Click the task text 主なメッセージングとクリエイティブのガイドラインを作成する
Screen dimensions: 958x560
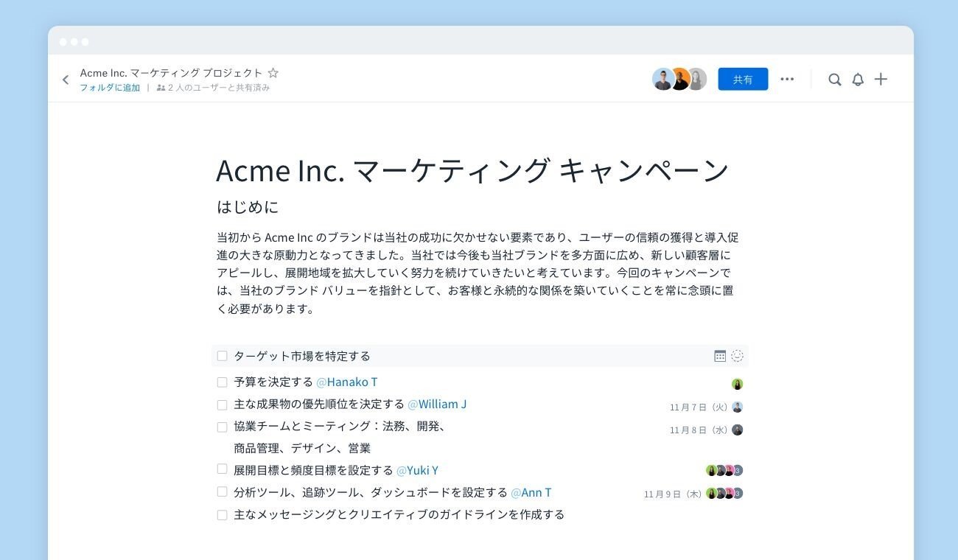pyautogui.click(x=399, y=514)
